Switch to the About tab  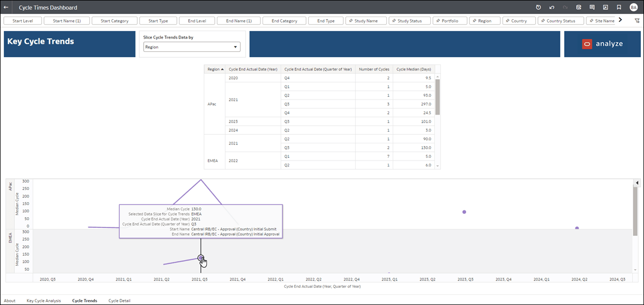[x=10, y=301]
